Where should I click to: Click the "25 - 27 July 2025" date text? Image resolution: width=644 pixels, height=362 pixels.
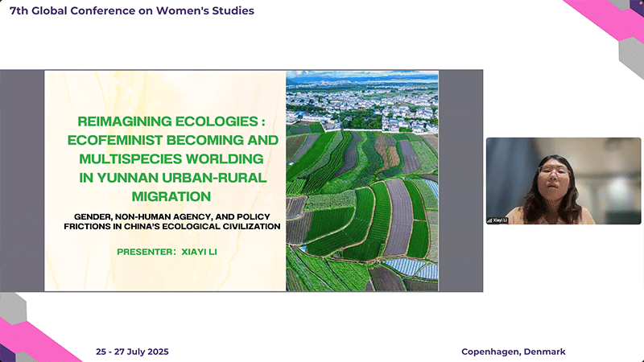[x=132, y=352]
